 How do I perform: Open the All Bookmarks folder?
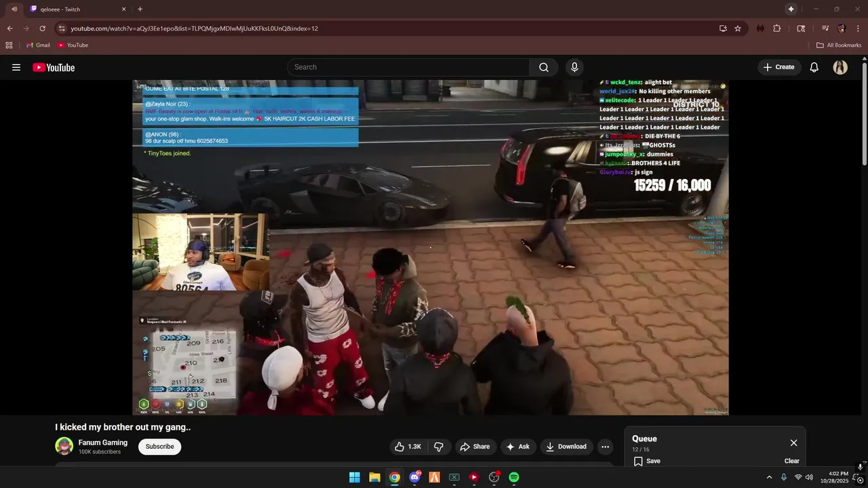click(839, 45)
